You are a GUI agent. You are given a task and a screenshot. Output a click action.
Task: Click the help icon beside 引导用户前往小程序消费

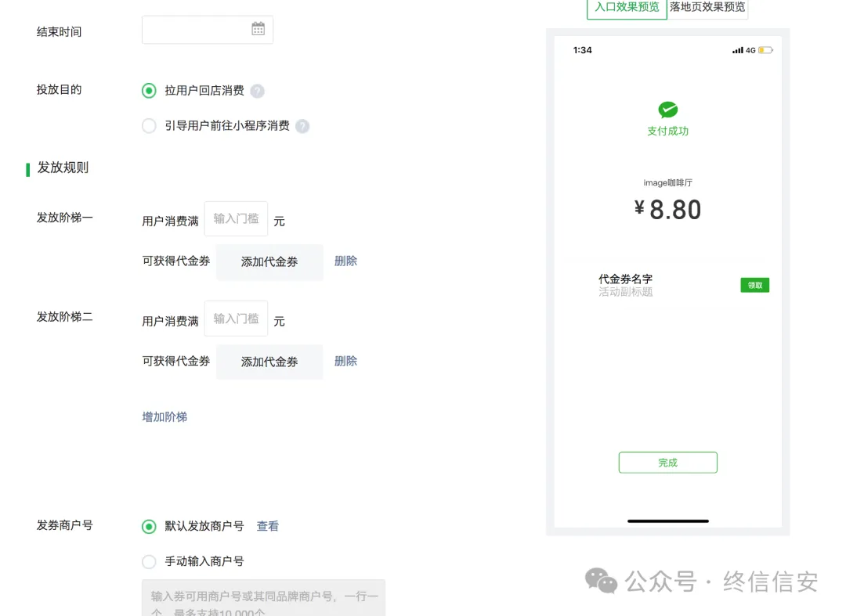302,126
